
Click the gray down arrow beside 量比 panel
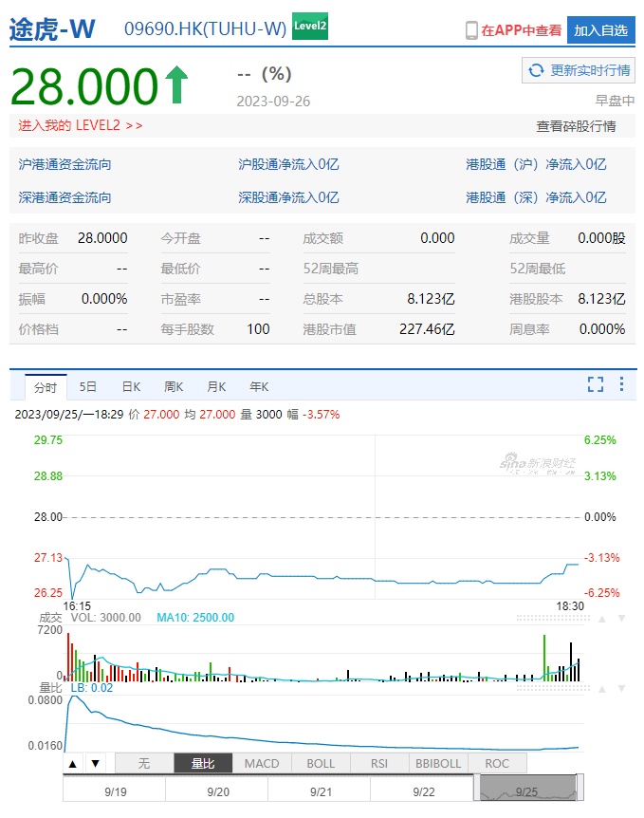click(x=621, y=689)
